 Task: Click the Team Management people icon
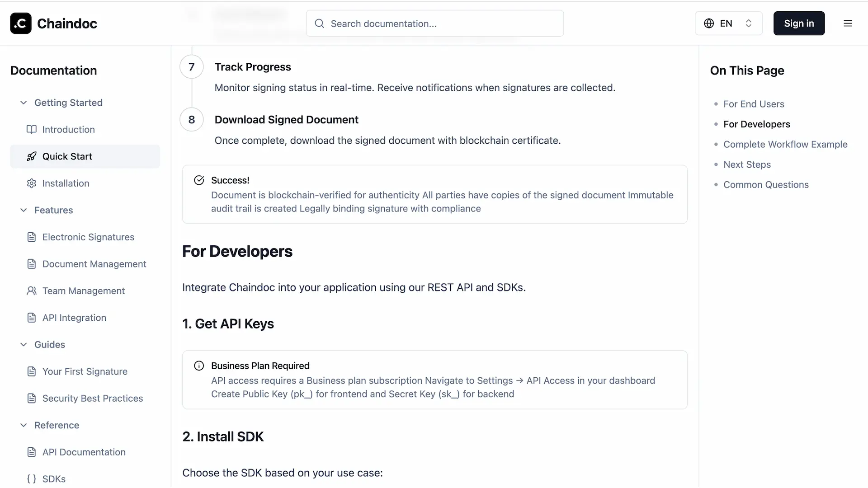pos(31,291)
